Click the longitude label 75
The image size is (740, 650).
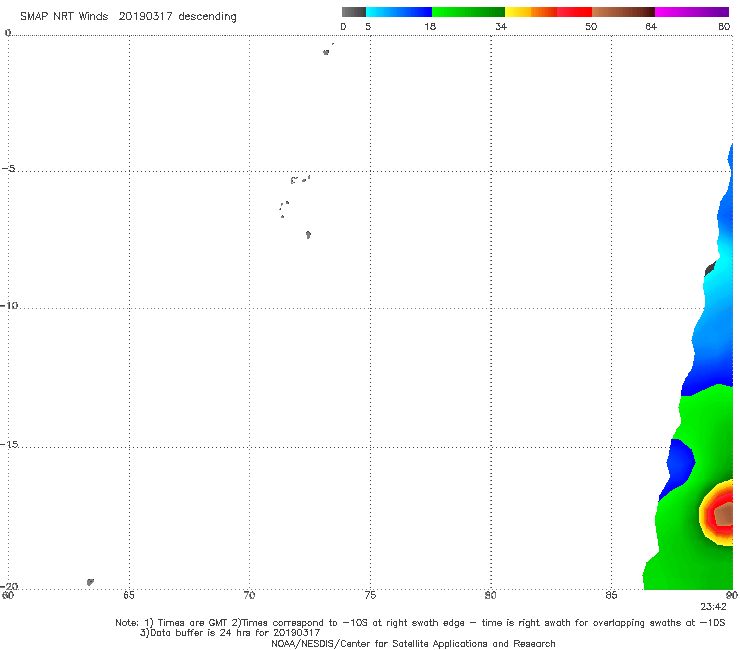tap(370, 595)
